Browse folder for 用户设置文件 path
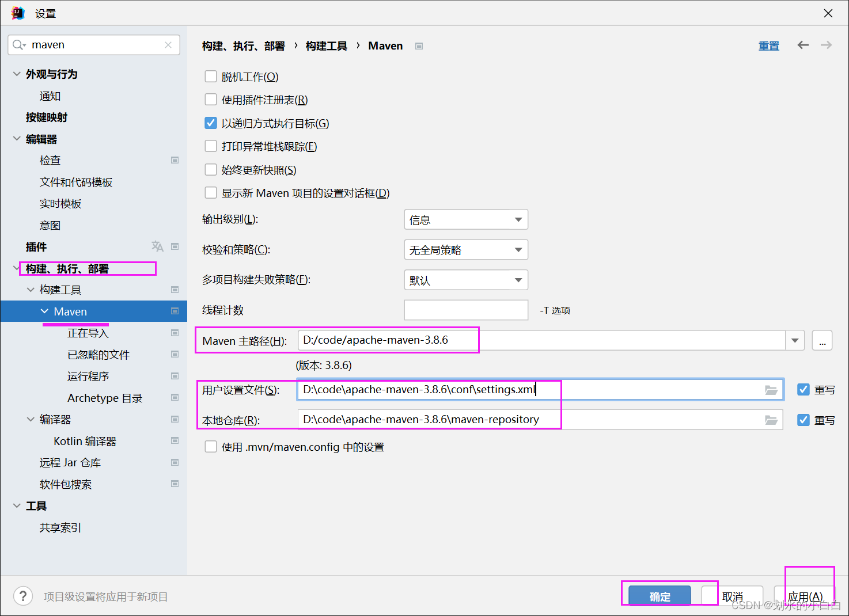 tap(771, 390)
